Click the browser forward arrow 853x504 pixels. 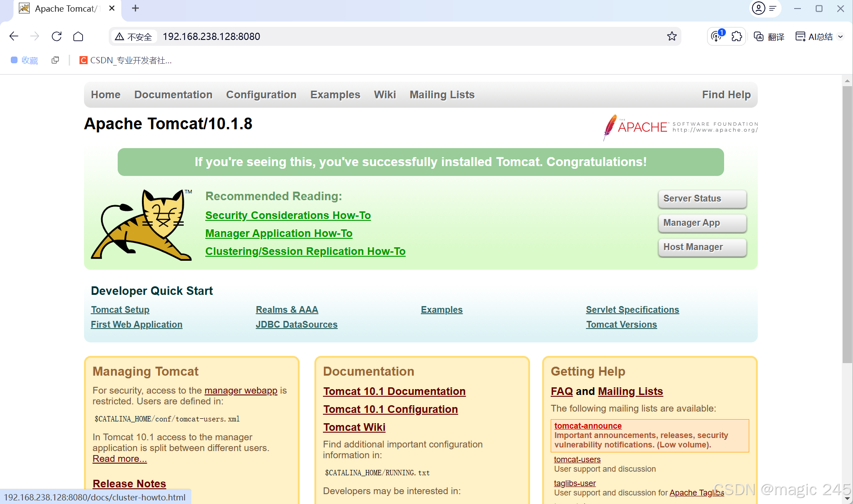pyautogui.click(x=35, y=36)
